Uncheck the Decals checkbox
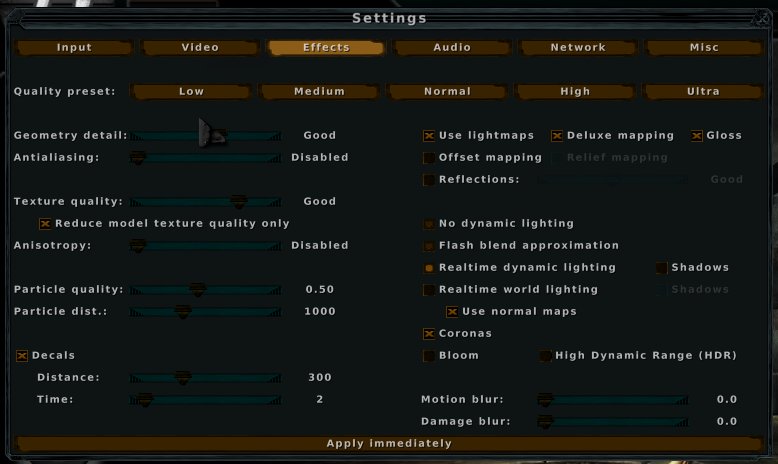The image size is (778, 464). tap(22, 355)
